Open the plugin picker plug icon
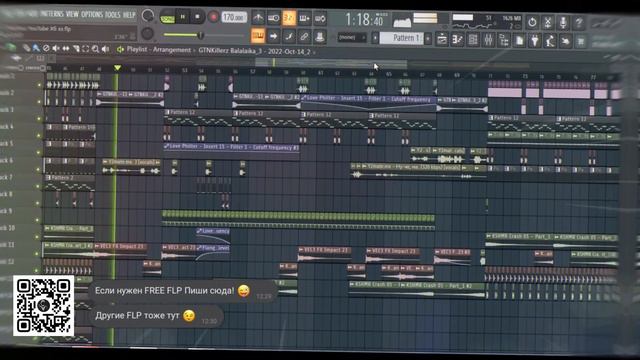This screenshot has height=360, width=640. [x=535, y=40]
